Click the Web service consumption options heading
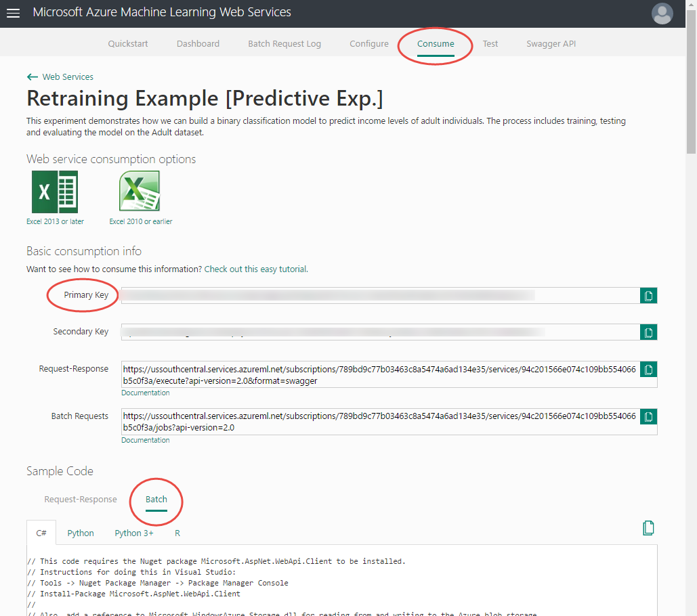The height and width of the screenshot is (616, 697). [110, 159]
